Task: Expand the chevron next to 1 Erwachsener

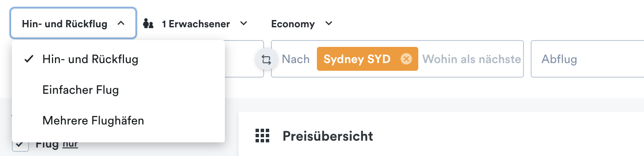Action: pos(244,23)
